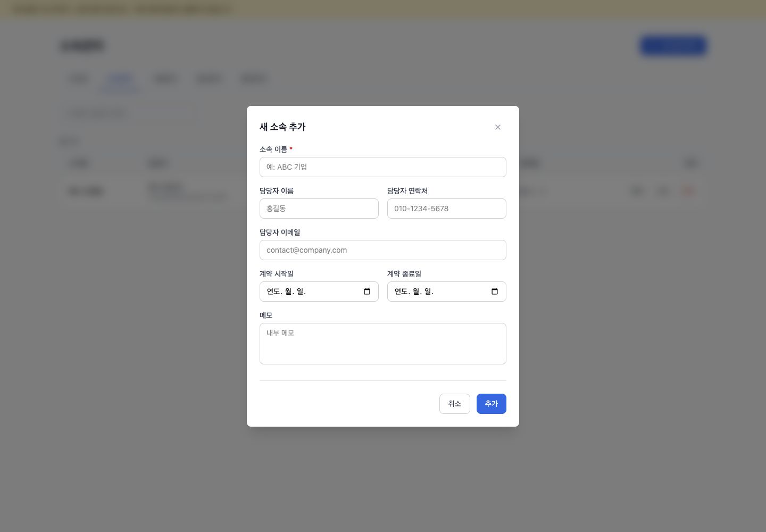
Task: Open calendar picker for 계약 시작일
Action: (367, 292)
